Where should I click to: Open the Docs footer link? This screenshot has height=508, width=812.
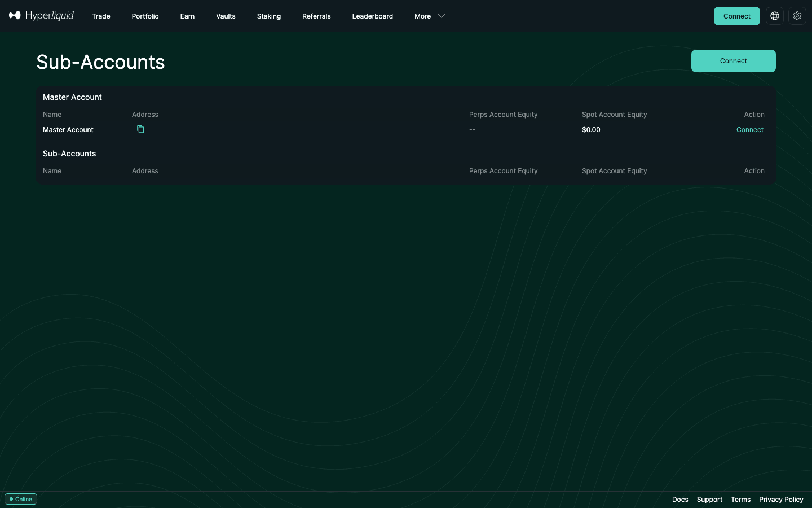(680, 500)
